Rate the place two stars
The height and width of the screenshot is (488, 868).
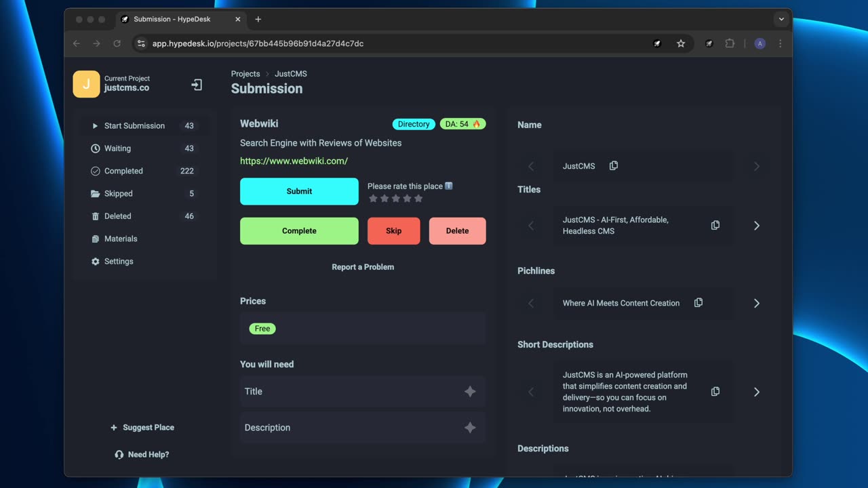click(384, 199)
